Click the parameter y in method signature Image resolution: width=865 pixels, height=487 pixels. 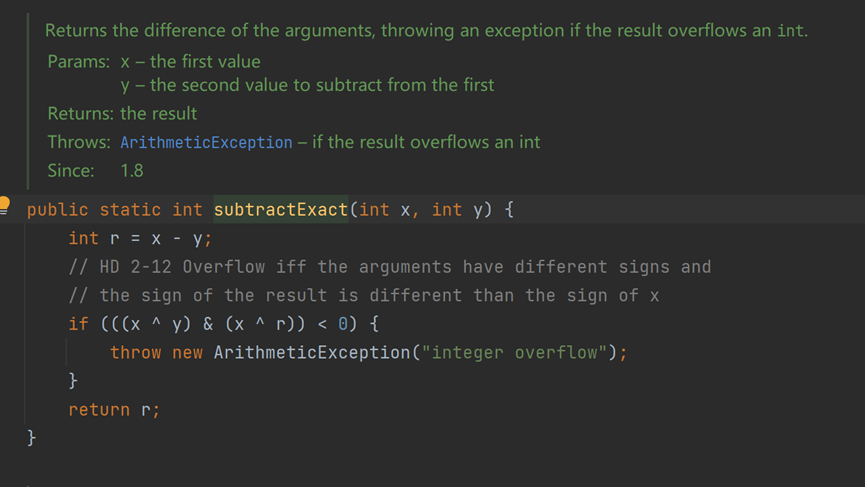coord(478,210)
